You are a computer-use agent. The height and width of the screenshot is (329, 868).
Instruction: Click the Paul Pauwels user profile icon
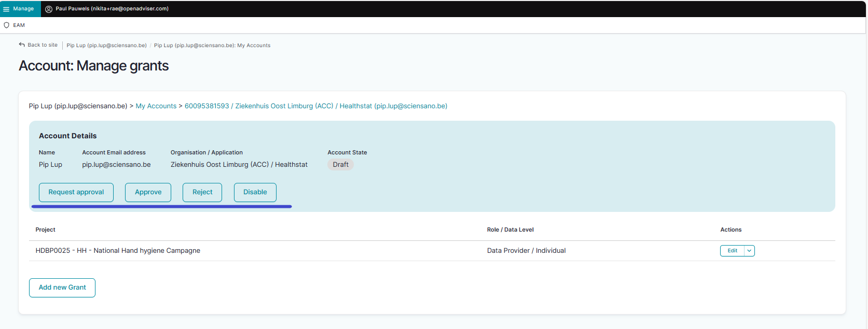coord(49,9)
